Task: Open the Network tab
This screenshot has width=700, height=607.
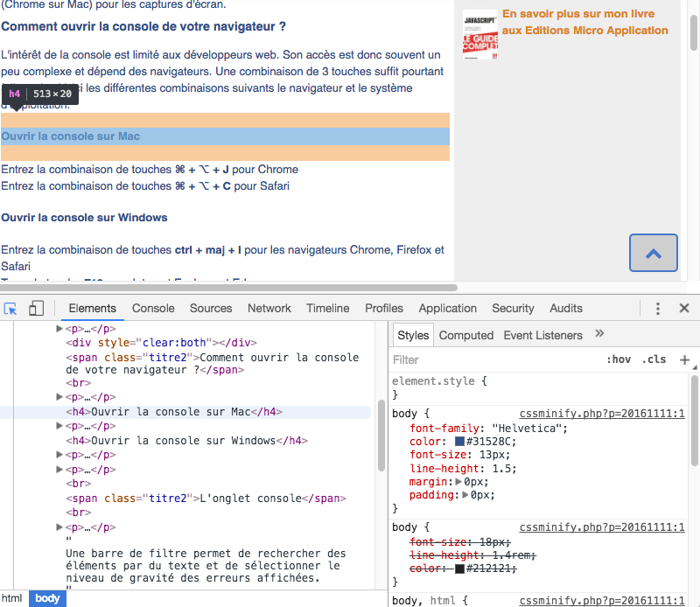Action: click(x=269, y=309)
